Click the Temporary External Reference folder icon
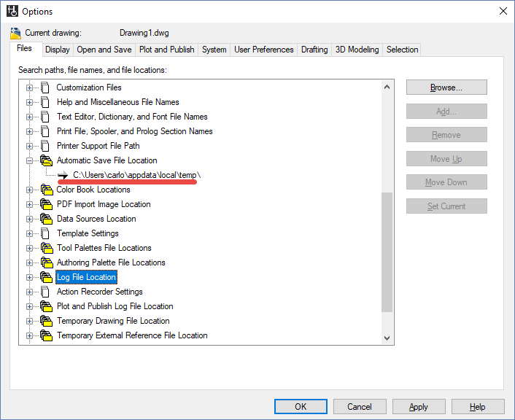Viewport: 515px width, 420px height. pyautogui.click(x=46, y=335)
